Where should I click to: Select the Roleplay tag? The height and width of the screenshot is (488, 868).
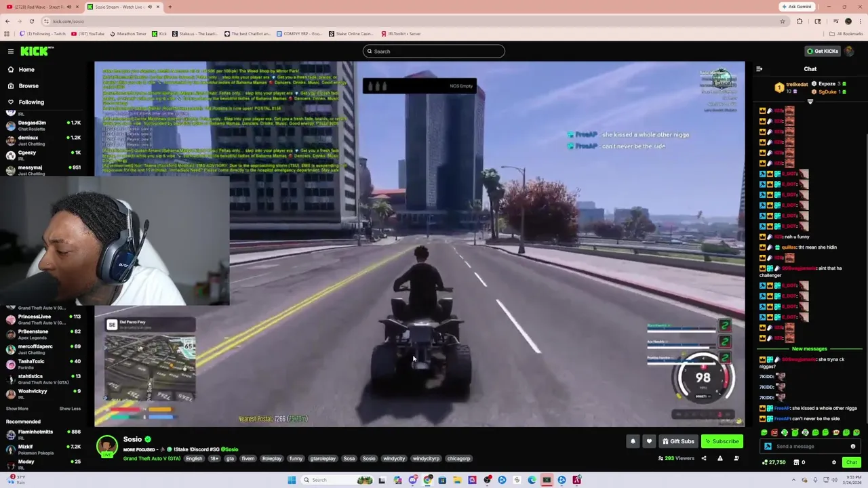[x=272, y=459]
